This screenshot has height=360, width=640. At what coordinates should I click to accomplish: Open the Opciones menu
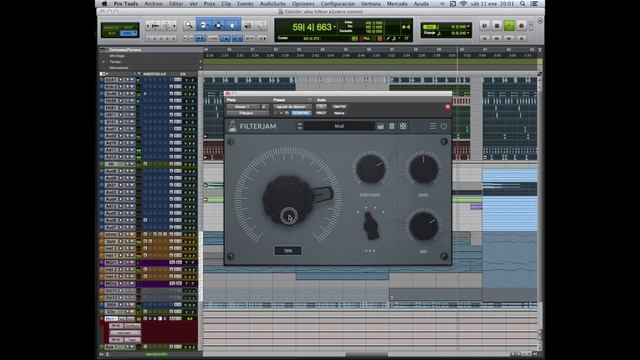coord(303,4)
